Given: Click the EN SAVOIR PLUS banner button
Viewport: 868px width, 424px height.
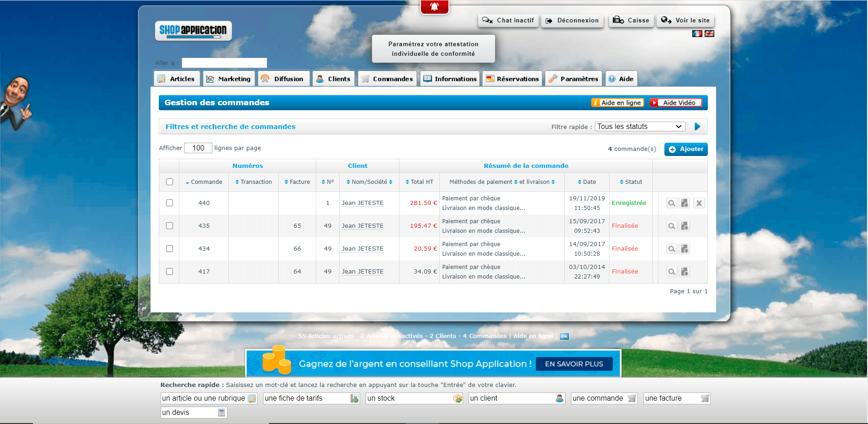Looking at the screenshot, I should point(574,364).
